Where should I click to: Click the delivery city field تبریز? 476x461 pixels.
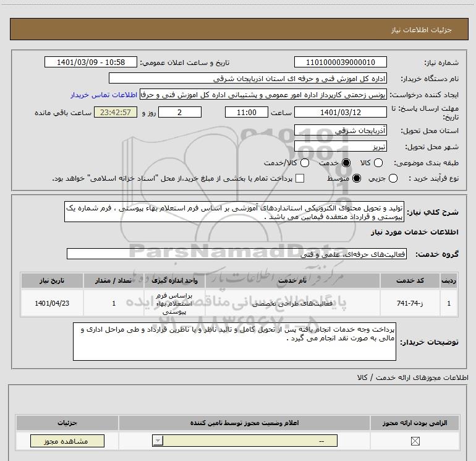(x=340, y=147)
